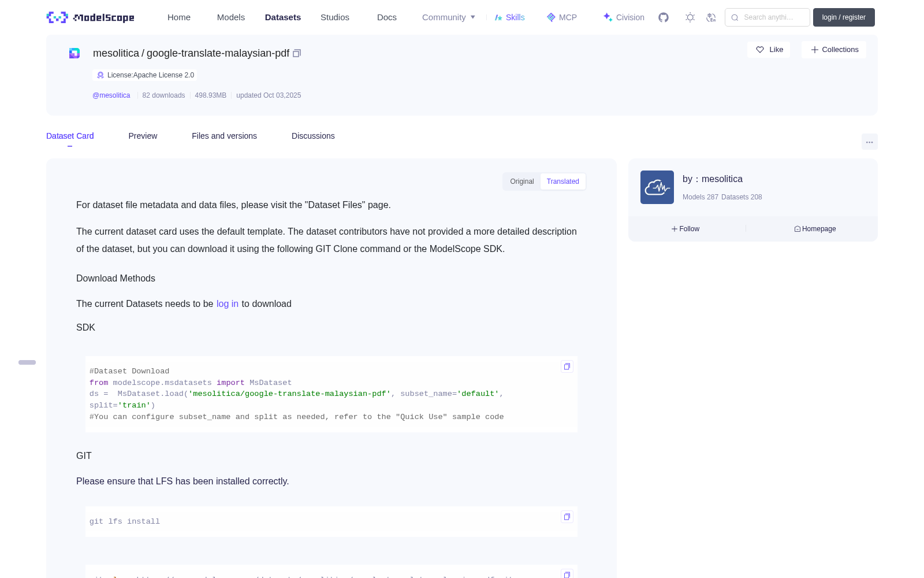
Task: Open the three-dots more options menu
Action: pyautogui.click(x=869, y=142)
